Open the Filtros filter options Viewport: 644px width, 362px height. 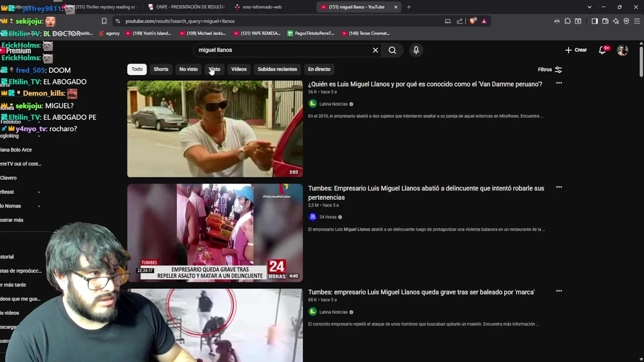pyautogui.click(x=549, y=70)
